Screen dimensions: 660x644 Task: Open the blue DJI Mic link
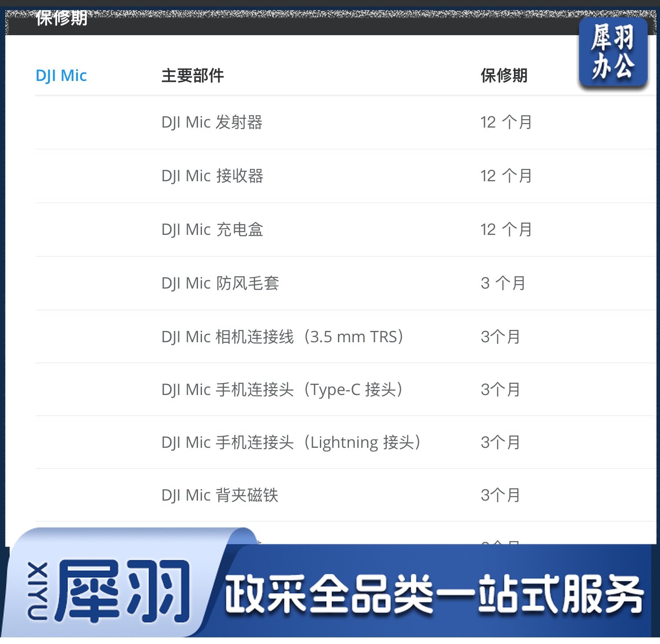pos(61,76)
